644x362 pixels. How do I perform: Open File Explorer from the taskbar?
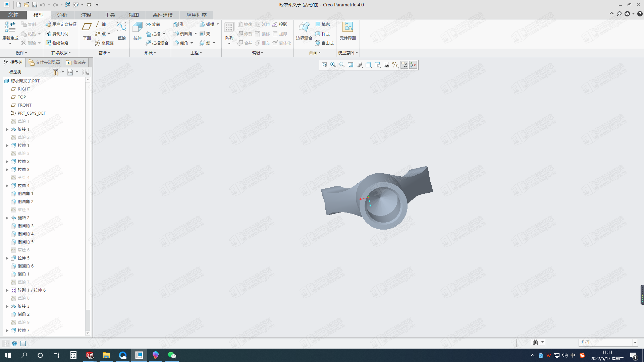(x=106, y=355)
